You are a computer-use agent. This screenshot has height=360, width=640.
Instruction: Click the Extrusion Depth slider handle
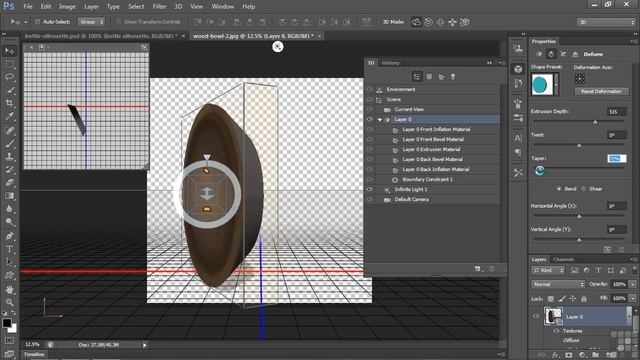[x=595, y=122]
